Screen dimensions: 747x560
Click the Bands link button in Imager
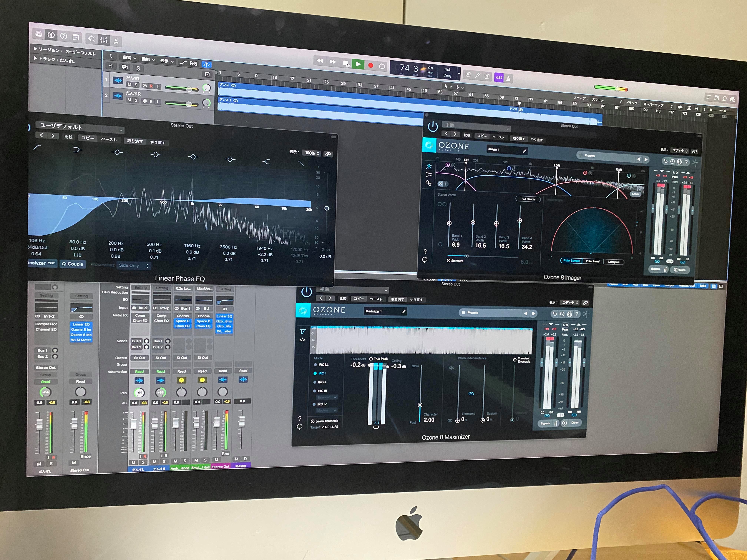tap(528, 199)
